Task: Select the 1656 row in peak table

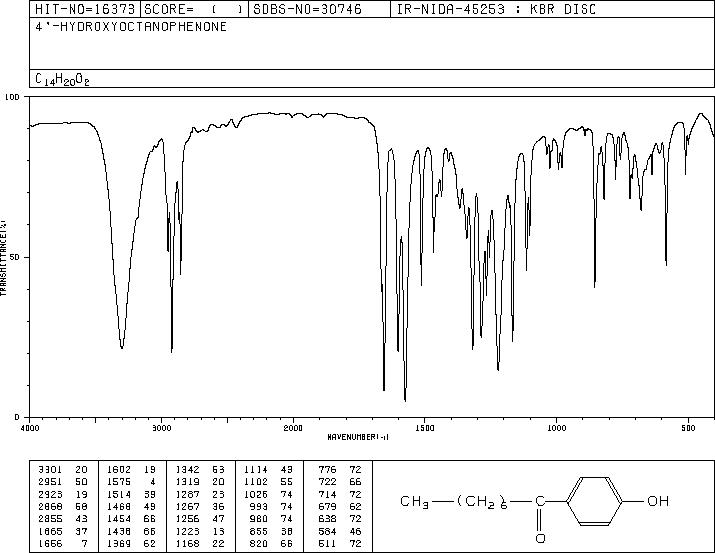Action: tap(62, 543)
